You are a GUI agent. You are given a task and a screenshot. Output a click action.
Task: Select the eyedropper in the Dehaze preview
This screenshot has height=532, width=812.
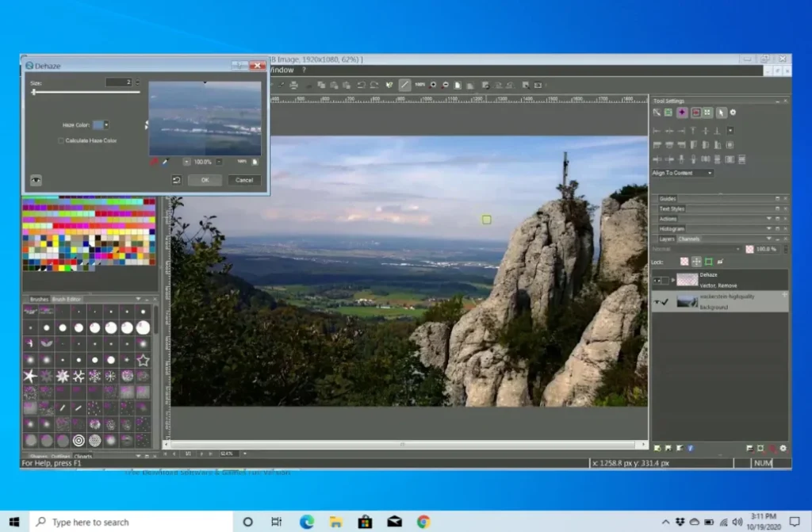coord(167,161)
